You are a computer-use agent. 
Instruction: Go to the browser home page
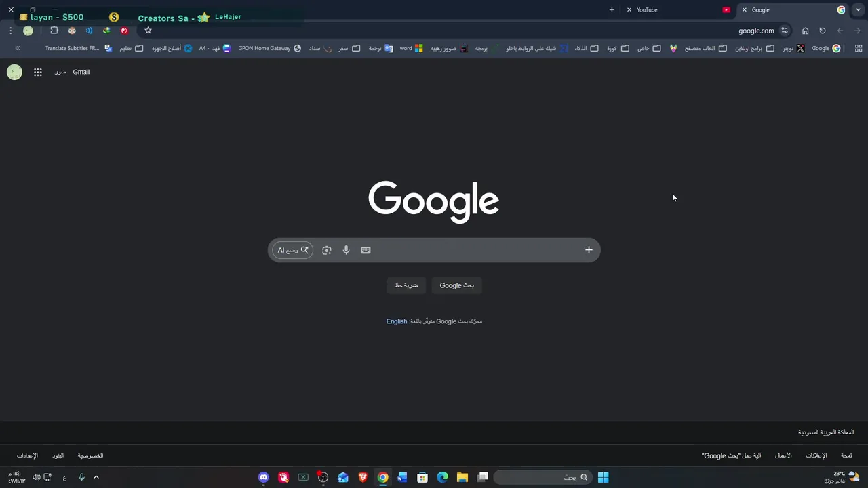(x=806, y=30)
